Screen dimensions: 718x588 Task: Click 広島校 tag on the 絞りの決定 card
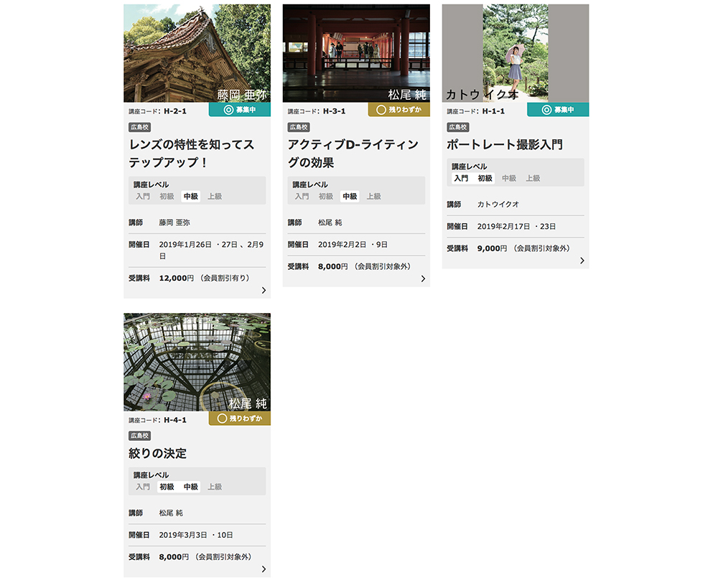point(139,436)
